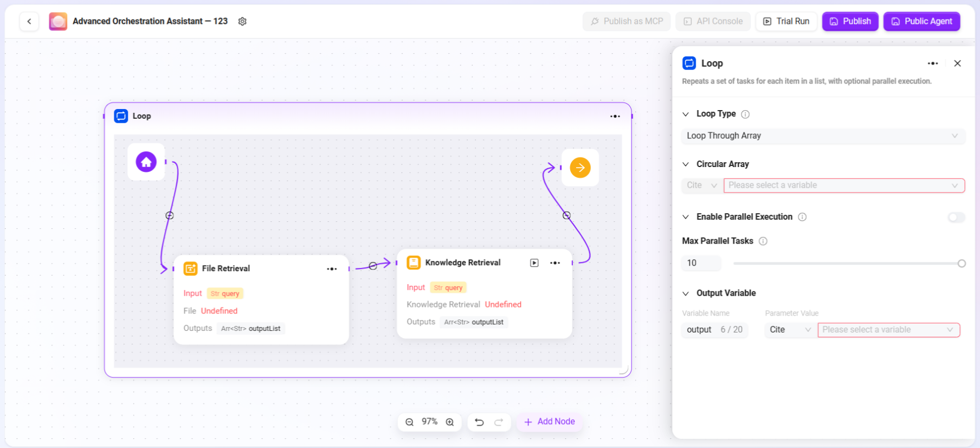This screenshot has width=980, height=448.
Task: Toggle Enable Parallel Execution switch
Action: click(x=956, y=217)
